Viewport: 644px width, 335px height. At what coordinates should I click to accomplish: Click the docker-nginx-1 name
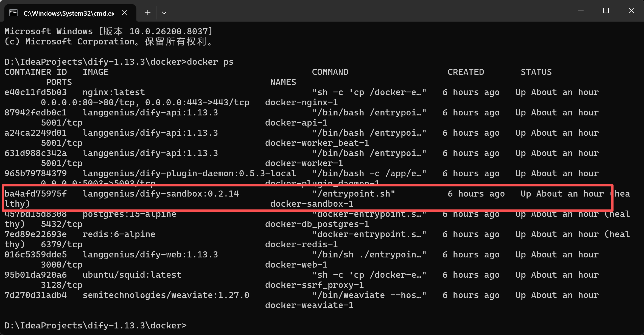301,103
